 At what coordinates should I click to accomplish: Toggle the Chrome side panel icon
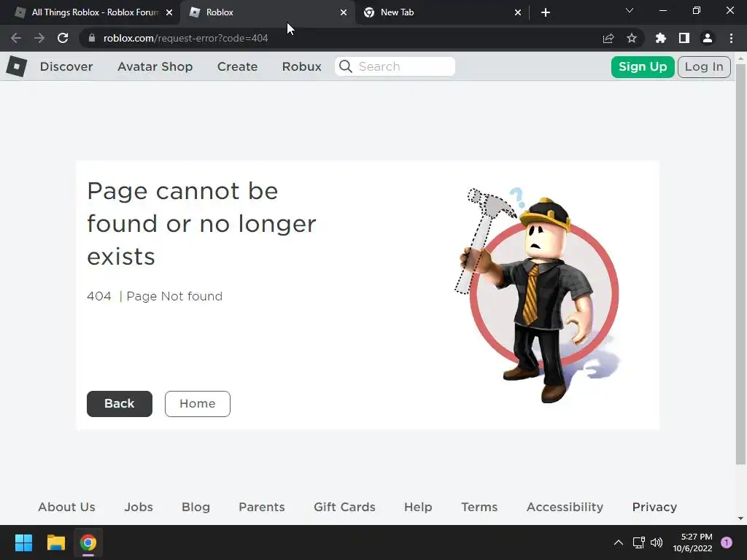click(684, 38)
